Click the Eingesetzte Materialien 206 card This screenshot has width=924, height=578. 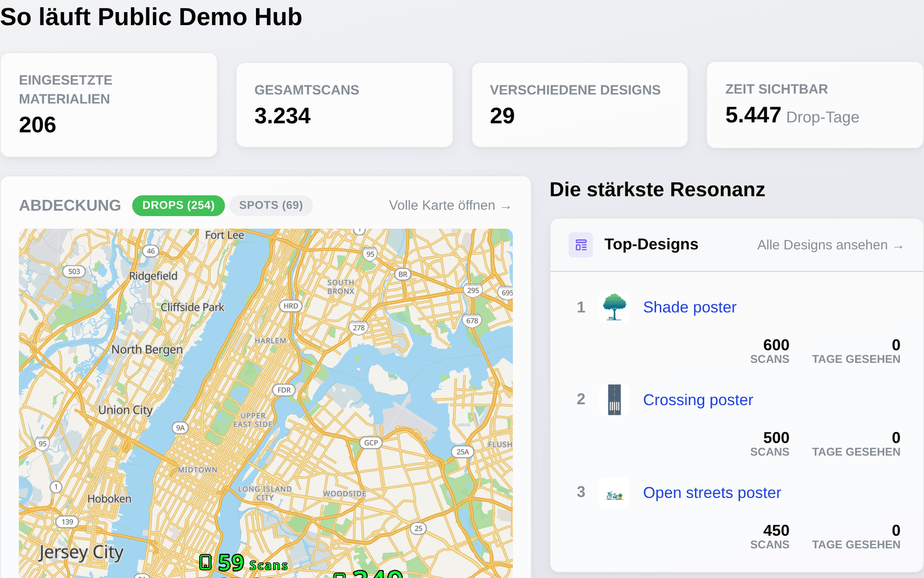109,105
